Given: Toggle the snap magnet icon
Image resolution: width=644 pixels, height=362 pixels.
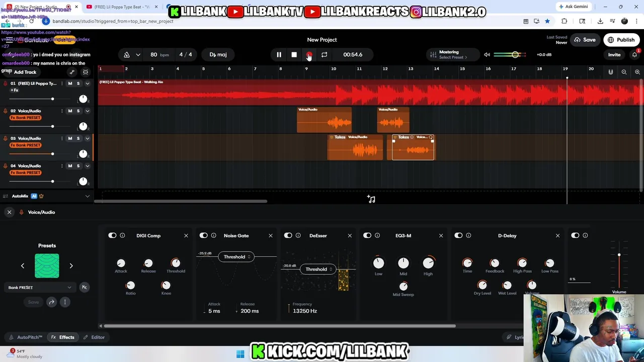Looking at the screenshot, I should (611, 72).
